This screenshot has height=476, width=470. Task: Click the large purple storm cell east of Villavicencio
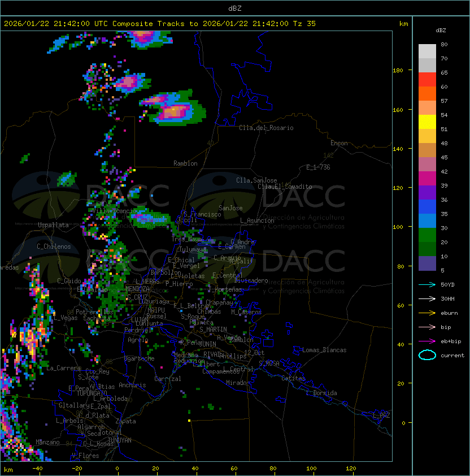[151, 219]
